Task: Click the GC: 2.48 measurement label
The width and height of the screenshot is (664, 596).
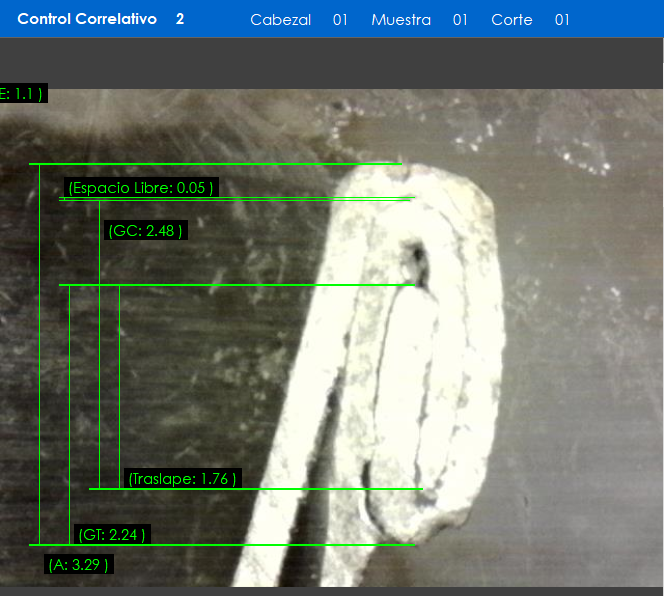Action: click(145, 231)
